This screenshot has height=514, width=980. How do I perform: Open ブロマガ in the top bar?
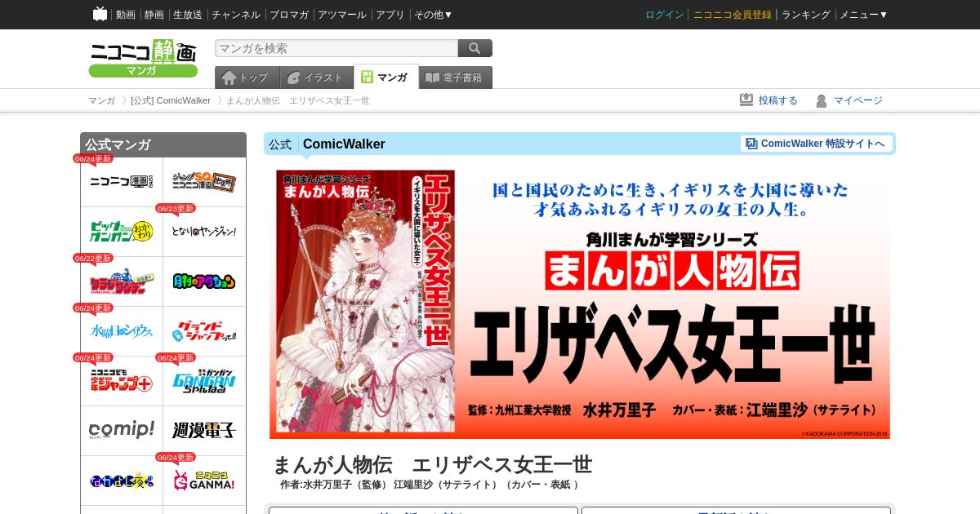289,15
